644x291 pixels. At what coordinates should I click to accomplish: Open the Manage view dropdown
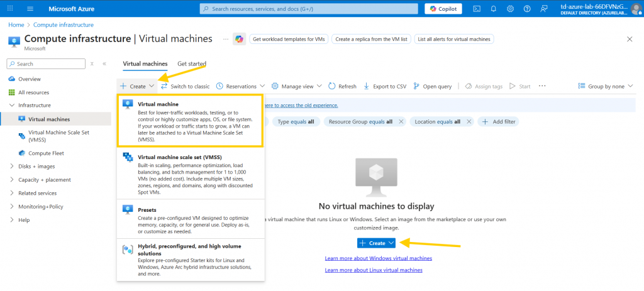[x=297, y=86]
